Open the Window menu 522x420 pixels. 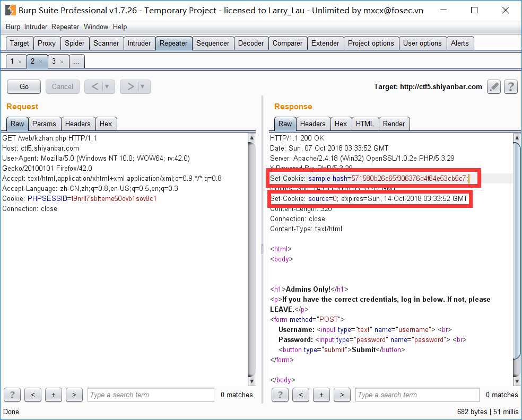point(96,27)
